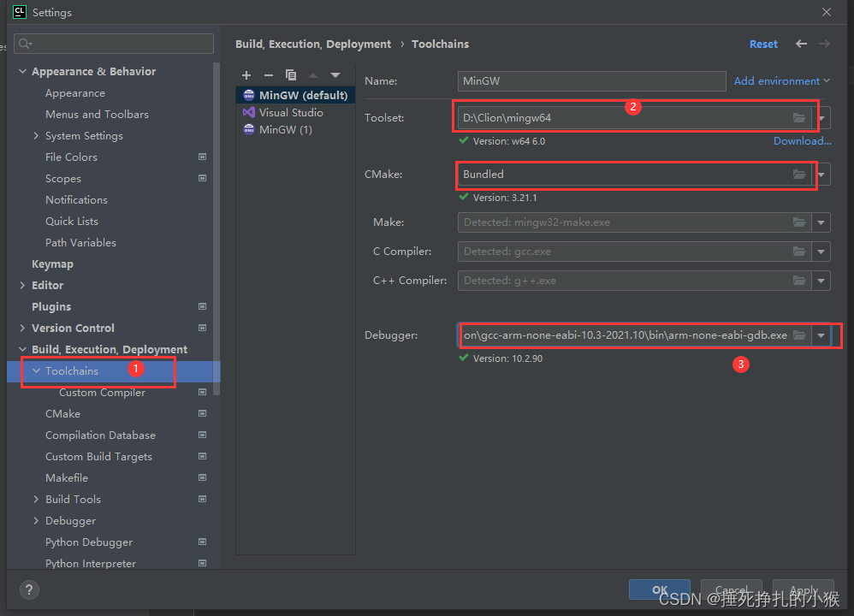This screenshot has height=616, width=854.
Task: Click the project-level icon beside Makefile
Action: click(203, 477)
